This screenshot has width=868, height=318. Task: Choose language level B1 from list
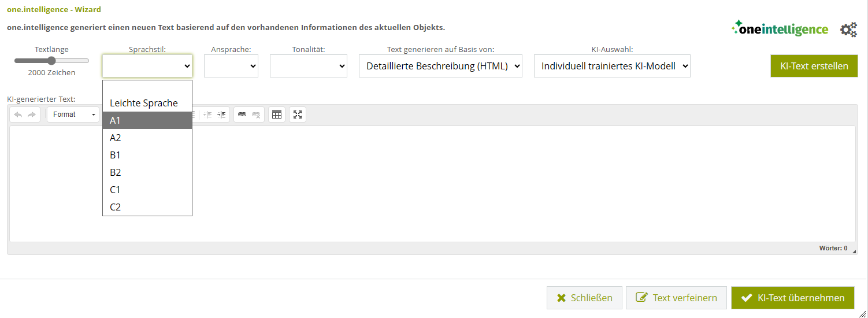pos(116,155)
